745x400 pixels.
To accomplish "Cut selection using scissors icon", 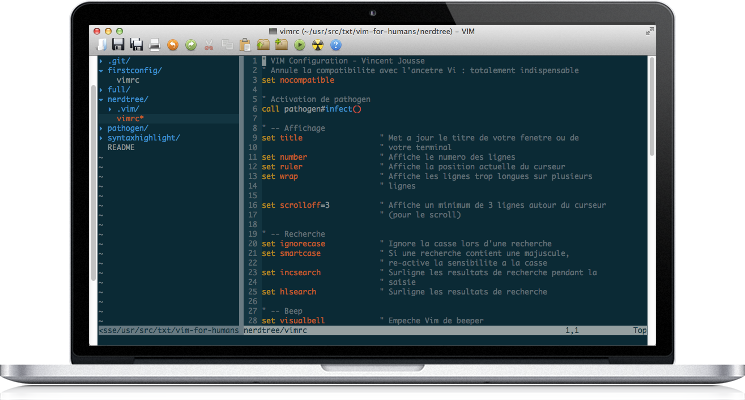I will pos(209,45).
